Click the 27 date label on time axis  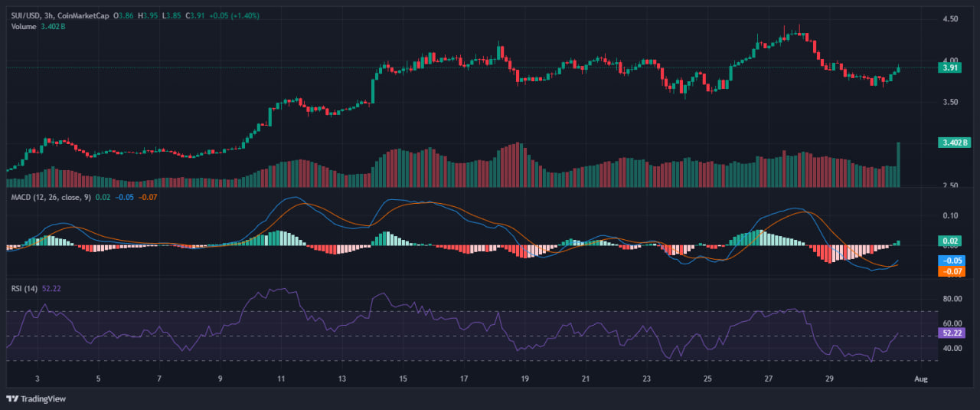click(x=769, y=379)
